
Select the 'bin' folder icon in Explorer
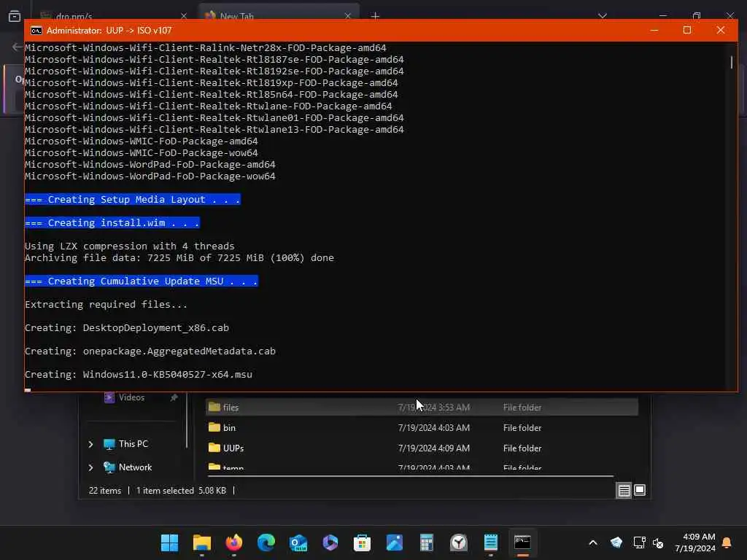[214, 427]
